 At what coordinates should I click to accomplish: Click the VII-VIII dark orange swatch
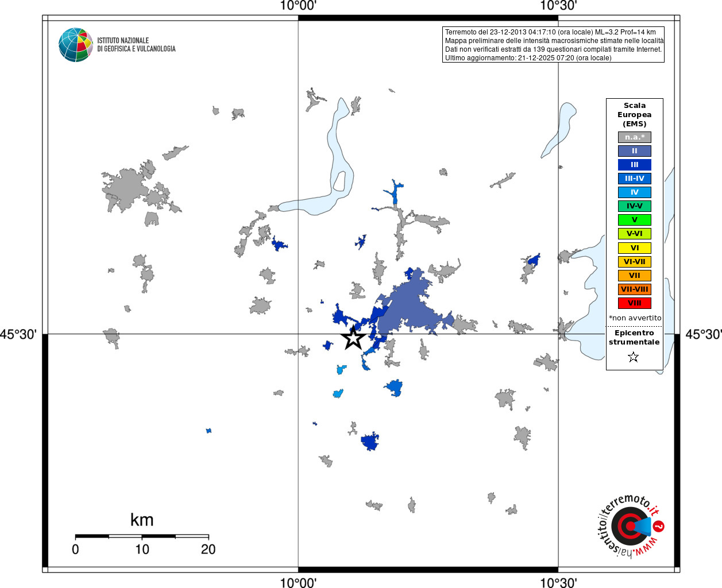635,289
